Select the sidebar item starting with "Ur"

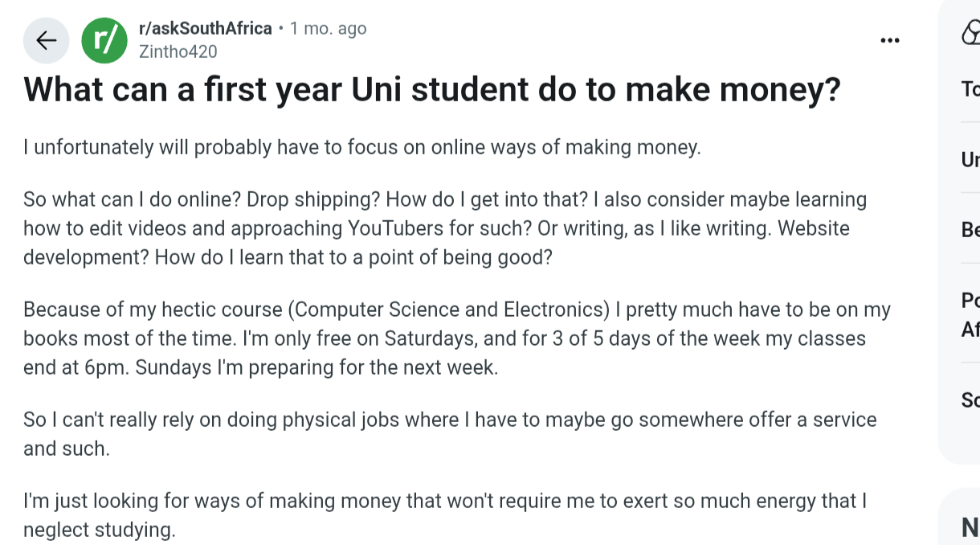(x=970, y=160)
